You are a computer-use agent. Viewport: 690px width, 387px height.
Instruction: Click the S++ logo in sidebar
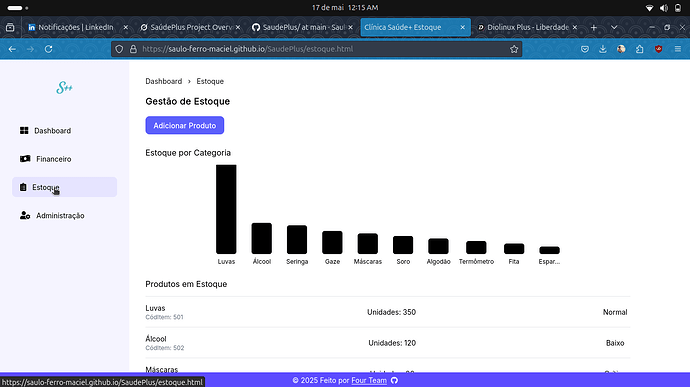[64, 88]
